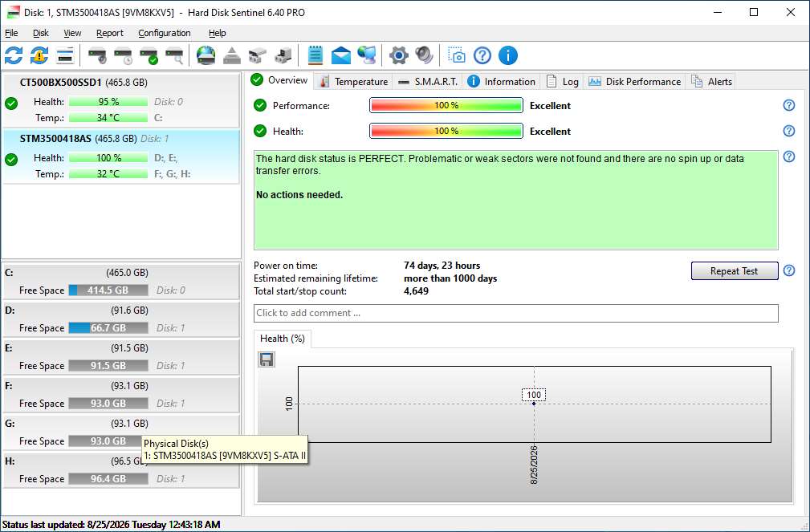Click the 66.7 GB free space bar for D:
The width and height of the screenshot is (810, 532).
(x=108, y=328)
